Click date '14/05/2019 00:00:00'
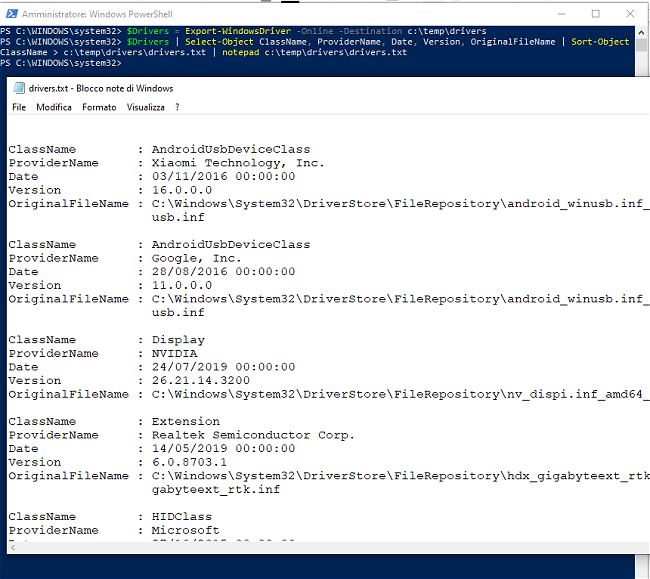The width and height of the screenshot is (650, 579). click(223, 448)
